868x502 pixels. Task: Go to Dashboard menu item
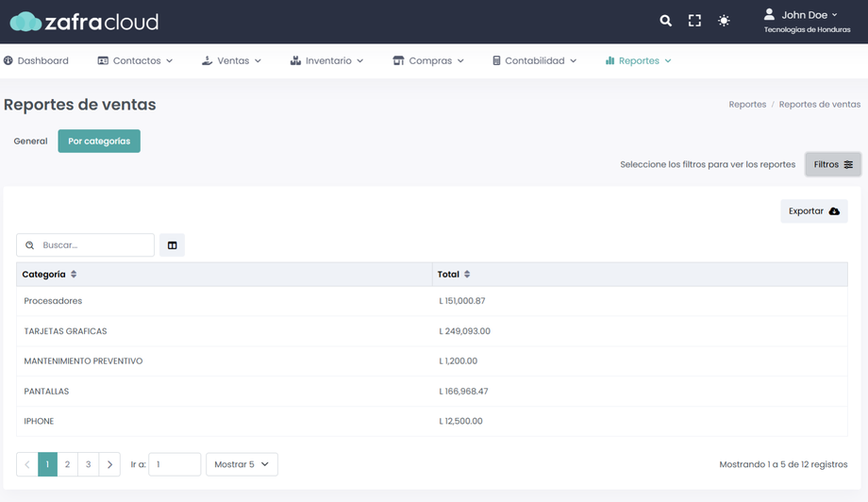pyautogui.click(x=36, y=61)
